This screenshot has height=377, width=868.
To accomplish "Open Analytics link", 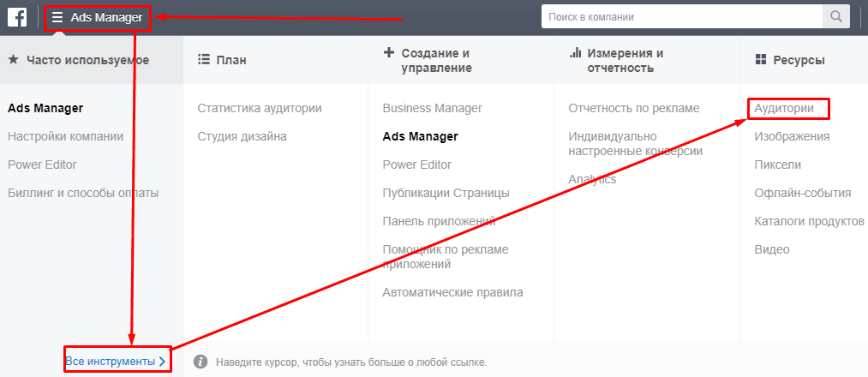I will tap(592, 179).
